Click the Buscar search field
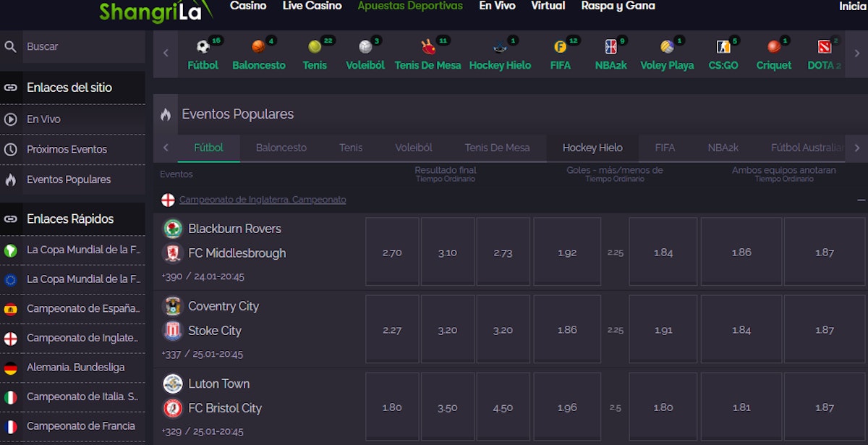This screenshot has width=868, height=445. (83, 46)
